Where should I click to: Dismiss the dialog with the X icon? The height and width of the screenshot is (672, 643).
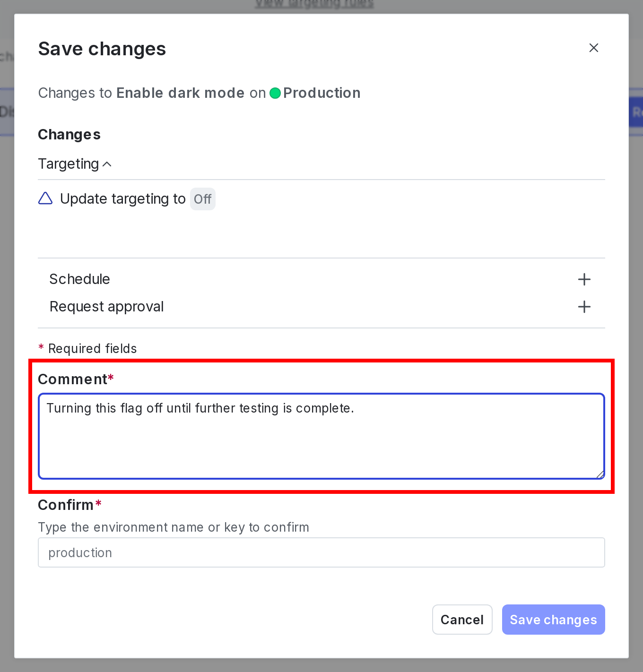click(x=593, y=48)
